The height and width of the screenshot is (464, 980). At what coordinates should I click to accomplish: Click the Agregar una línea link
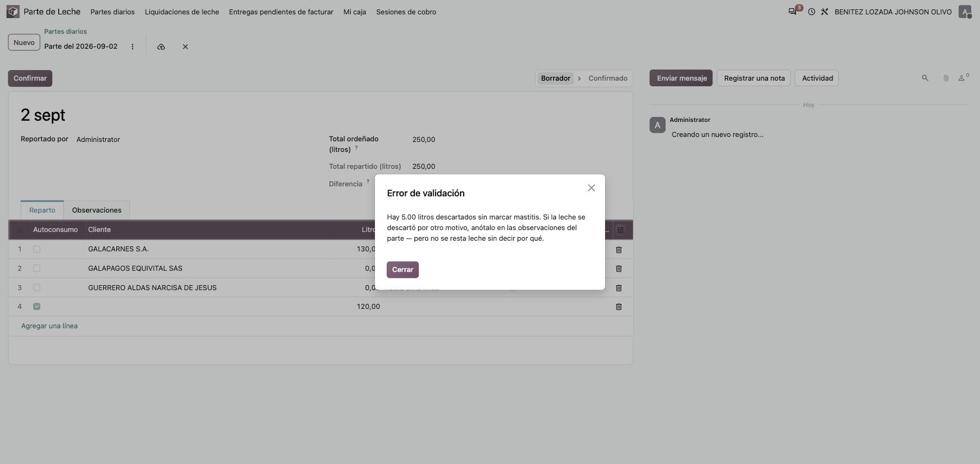49,326
